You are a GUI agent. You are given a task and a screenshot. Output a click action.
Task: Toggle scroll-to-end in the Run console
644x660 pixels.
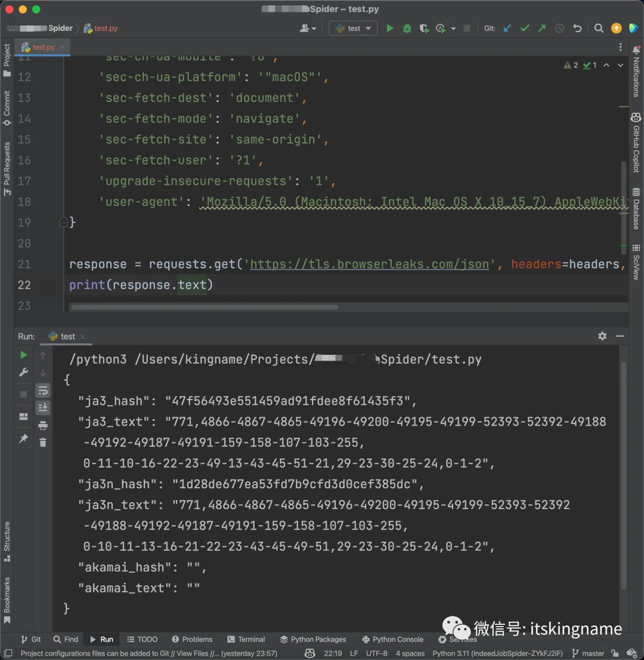click(x=43, y=407)
